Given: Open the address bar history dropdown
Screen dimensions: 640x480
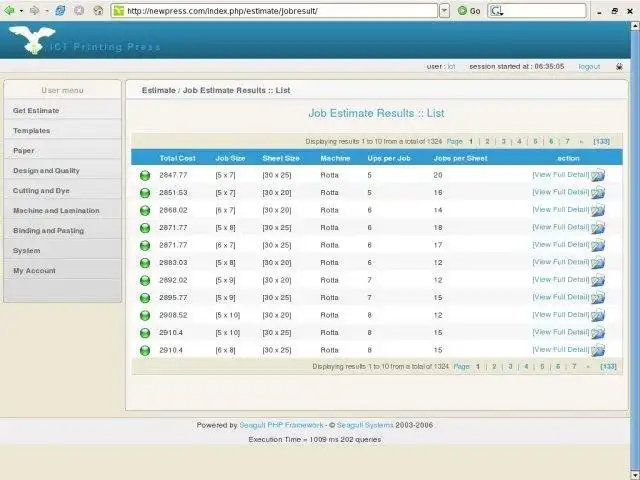Looking at the screenshot, I should (444, 11).
